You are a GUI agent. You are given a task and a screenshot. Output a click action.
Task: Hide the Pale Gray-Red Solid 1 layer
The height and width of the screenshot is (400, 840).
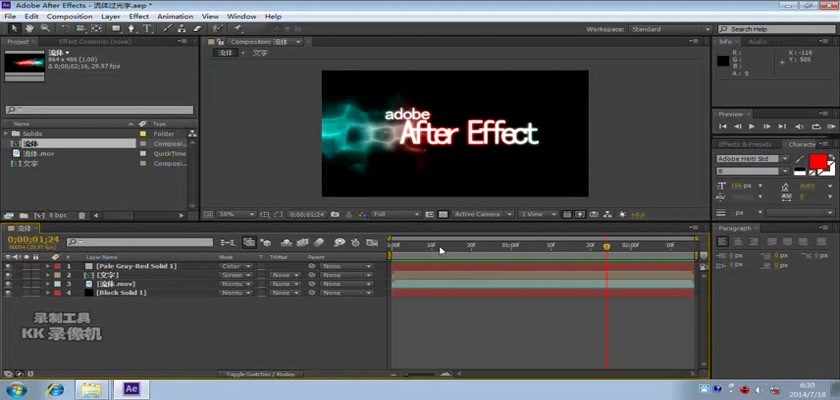[x=8, y=266]
